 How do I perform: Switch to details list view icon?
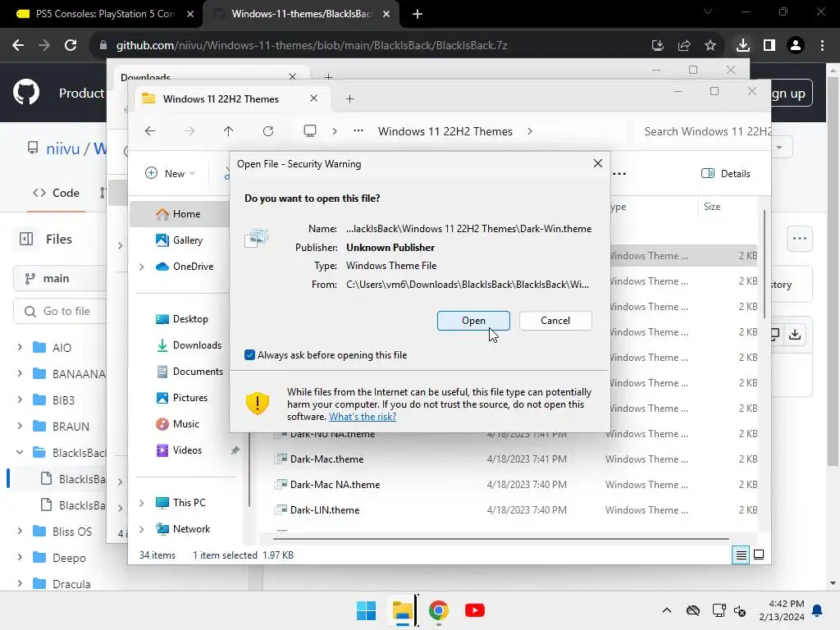pyautogui.click(x=741, y=555)
